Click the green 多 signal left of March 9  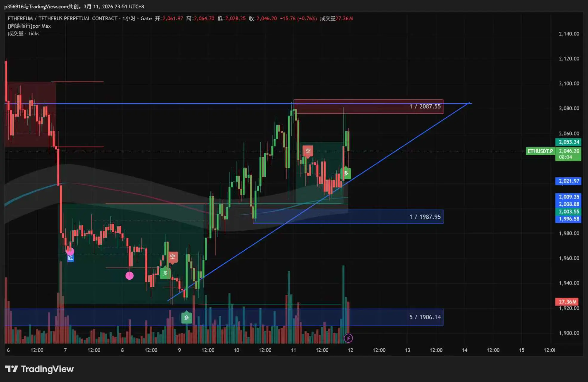[165, 273]
